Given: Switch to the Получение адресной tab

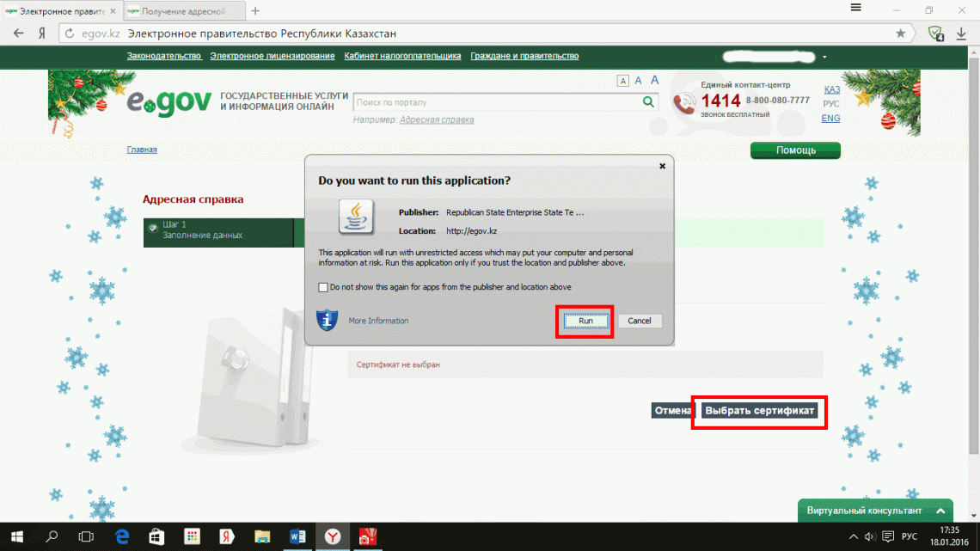Looking at the screenshot, I should pos(181,11).
